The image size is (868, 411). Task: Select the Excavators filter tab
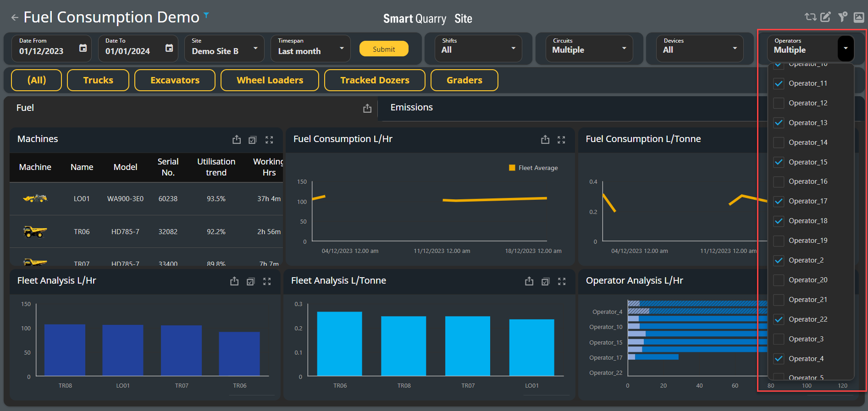coord(175,80)
